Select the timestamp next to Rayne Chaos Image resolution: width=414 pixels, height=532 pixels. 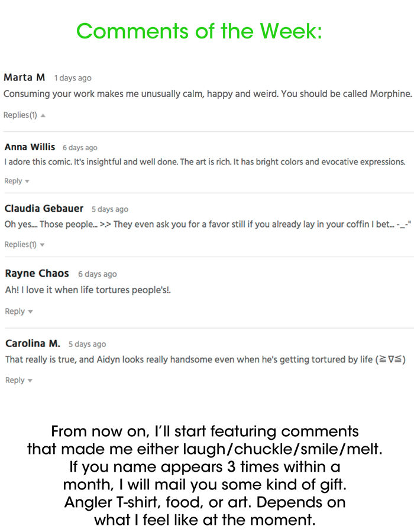pyautogui.click(x=98, y=274)
